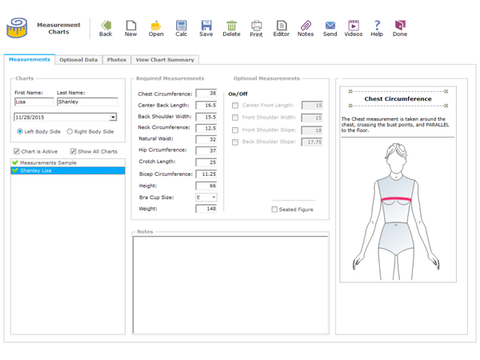Select Left Body Side radio button
This screenshot has width=480, height=360.
coord(20,132)
